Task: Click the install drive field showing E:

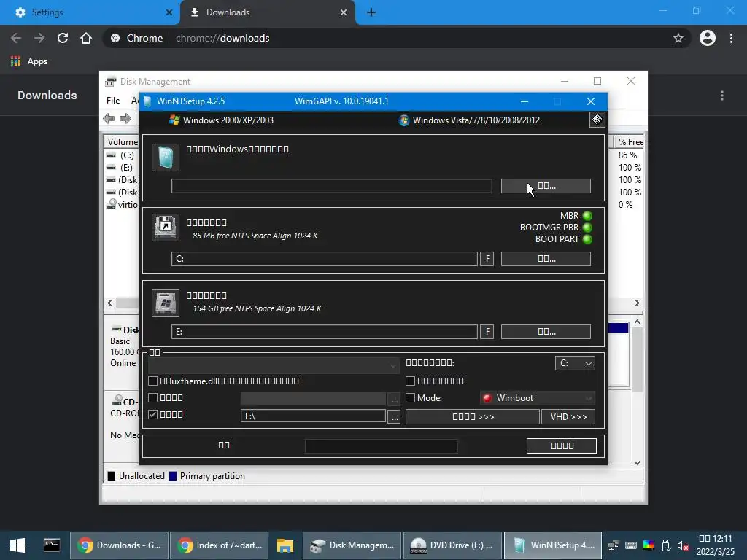Action: pos(325,332)
